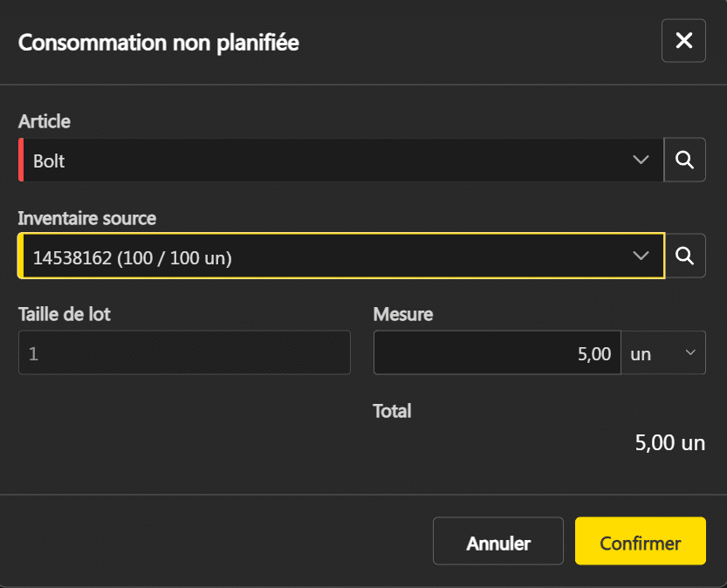Click the Total value 5,00 un

pos(669,442)
